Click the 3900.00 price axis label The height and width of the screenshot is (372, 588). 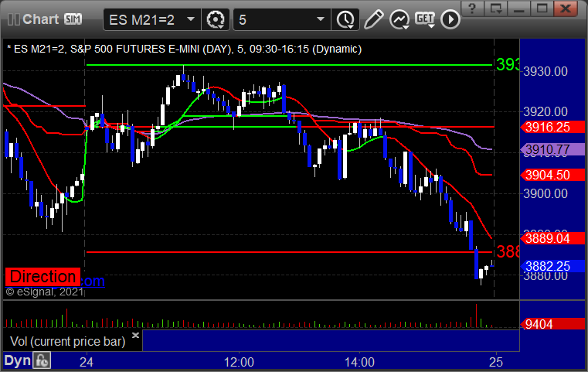(546, 193)
